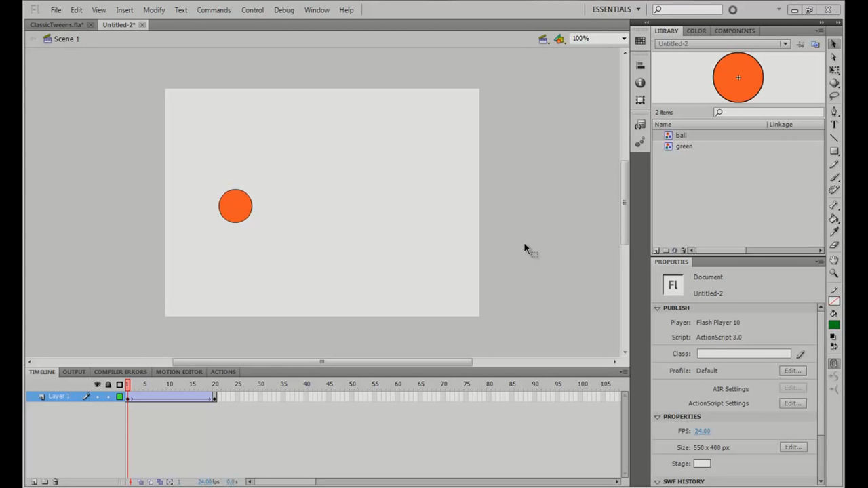Screen dimensions: 868x488
Task: Select the Brush tool
Action: (x=834, y=178)
